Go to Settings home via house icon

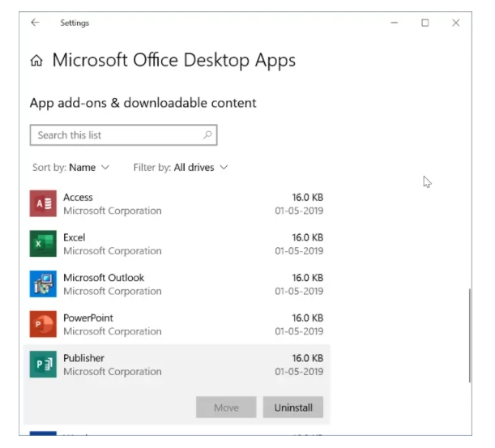point(36,60)
